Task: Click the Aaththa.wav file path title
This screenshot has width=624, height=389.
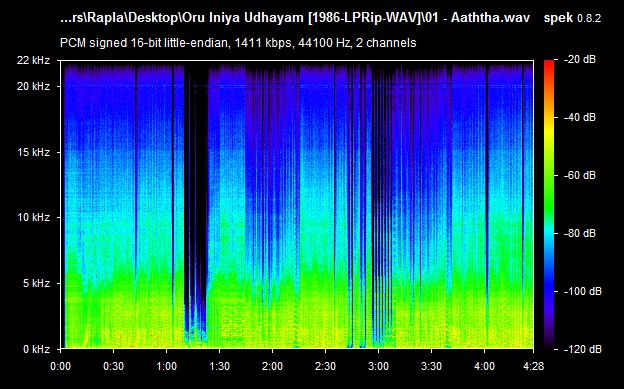Action: (x=295, y=18)
